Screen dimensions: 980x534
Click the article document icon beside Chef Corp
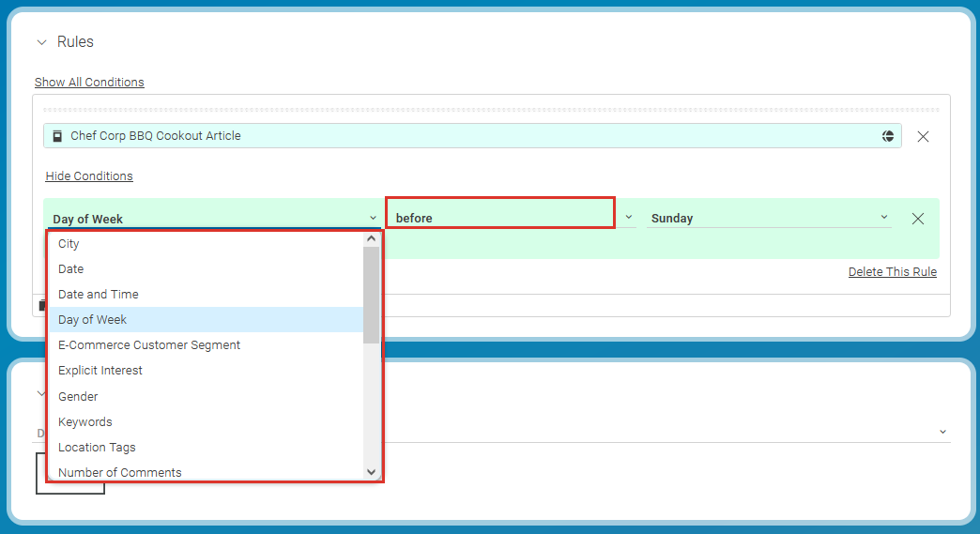coord(57,136)
